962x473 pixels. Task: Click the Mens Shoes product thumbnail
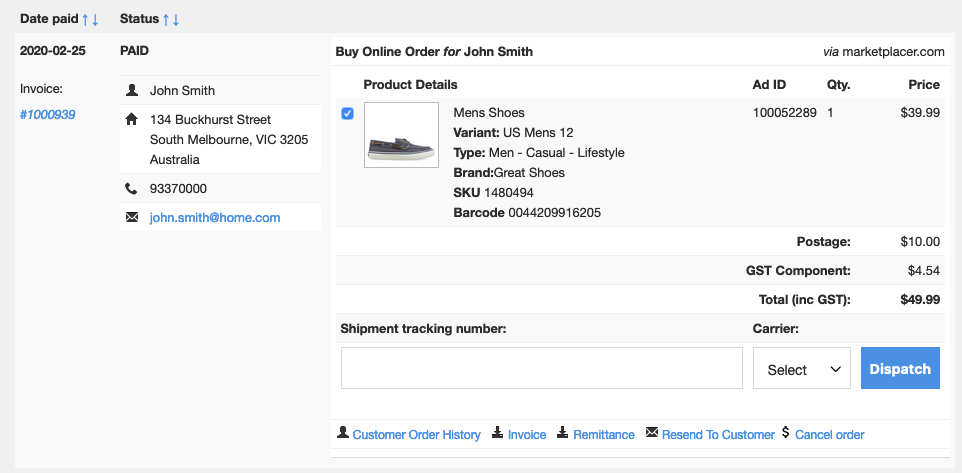pos(401,135)
